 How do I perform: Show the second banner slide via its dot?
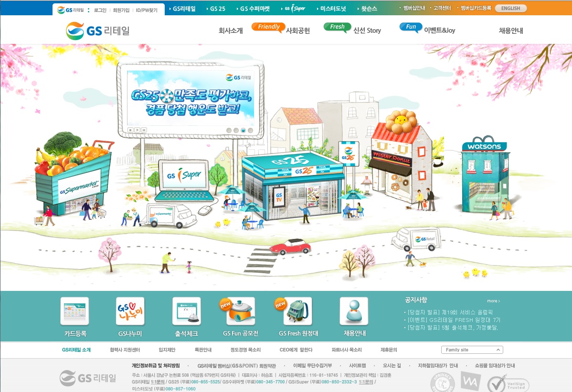tap(236, 130)
